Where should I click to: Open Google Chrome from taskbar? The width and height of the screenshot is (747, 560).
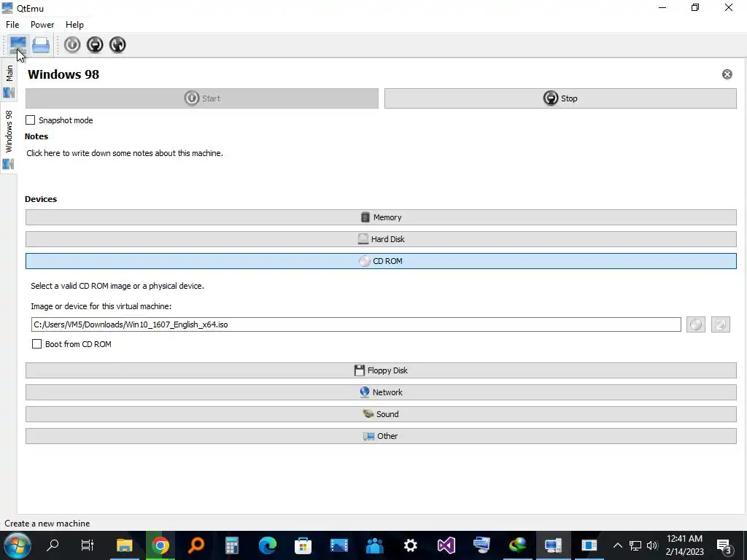[x=160, y=545]
